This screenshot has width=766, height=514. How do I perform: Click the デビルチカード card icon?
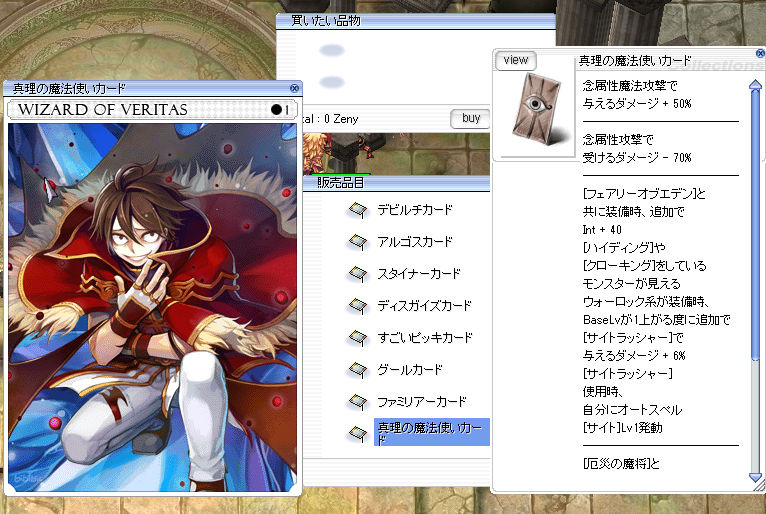coord(357,210)
